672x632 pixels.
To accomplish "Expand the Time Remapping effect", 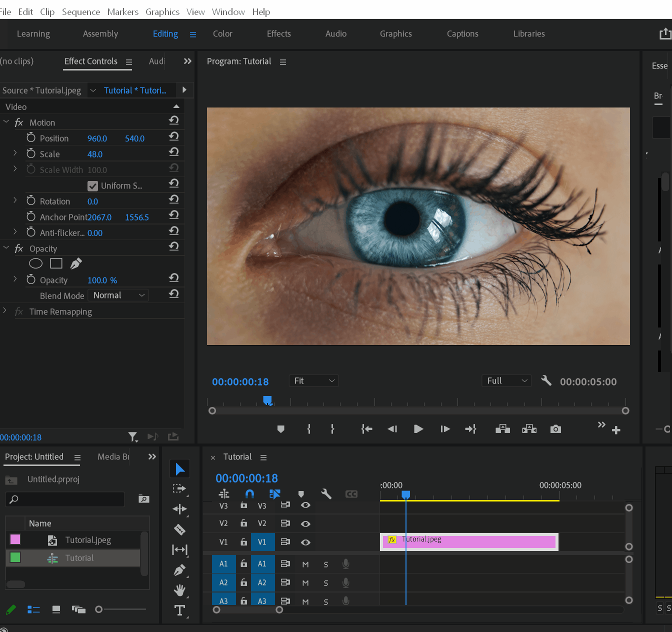I will [5, 311].
